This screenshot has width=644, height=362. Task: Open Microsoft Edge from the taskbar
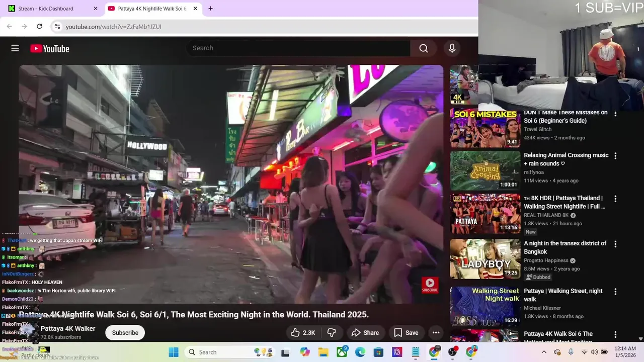tap(360, 352)
